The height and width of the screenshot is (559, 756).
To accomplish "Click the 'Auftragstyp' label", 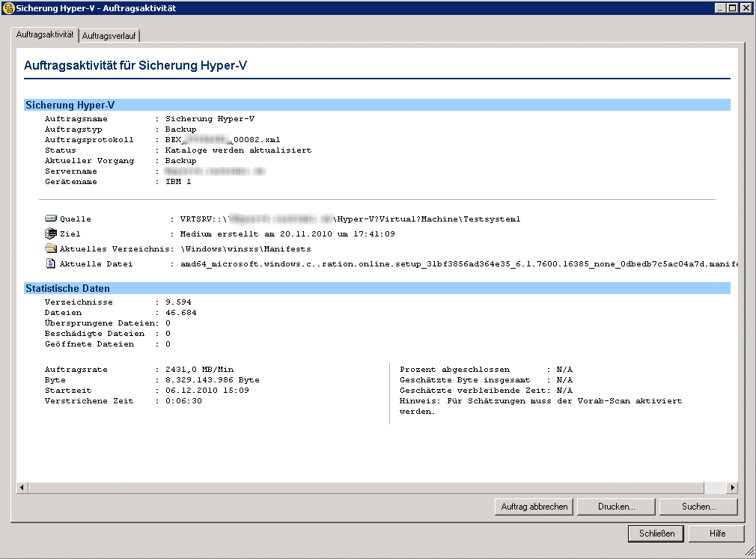I will [73, 129].
